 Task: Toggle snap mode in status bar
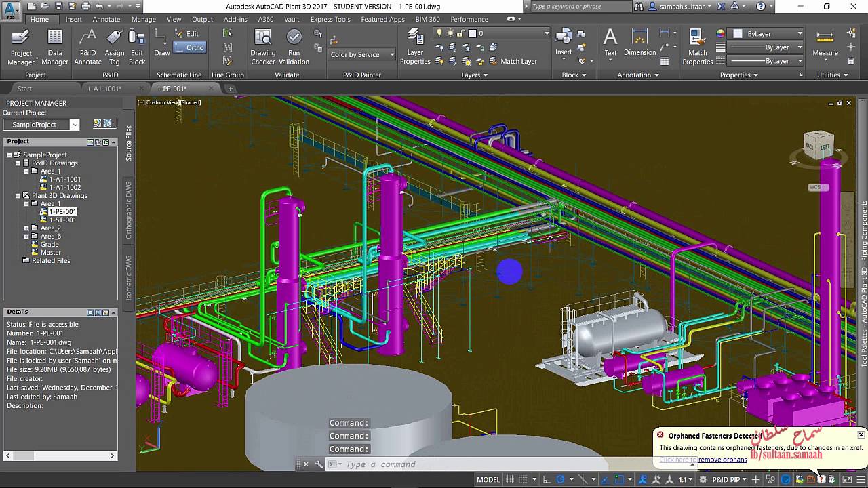pyautogui.click(x=523, y=479)
